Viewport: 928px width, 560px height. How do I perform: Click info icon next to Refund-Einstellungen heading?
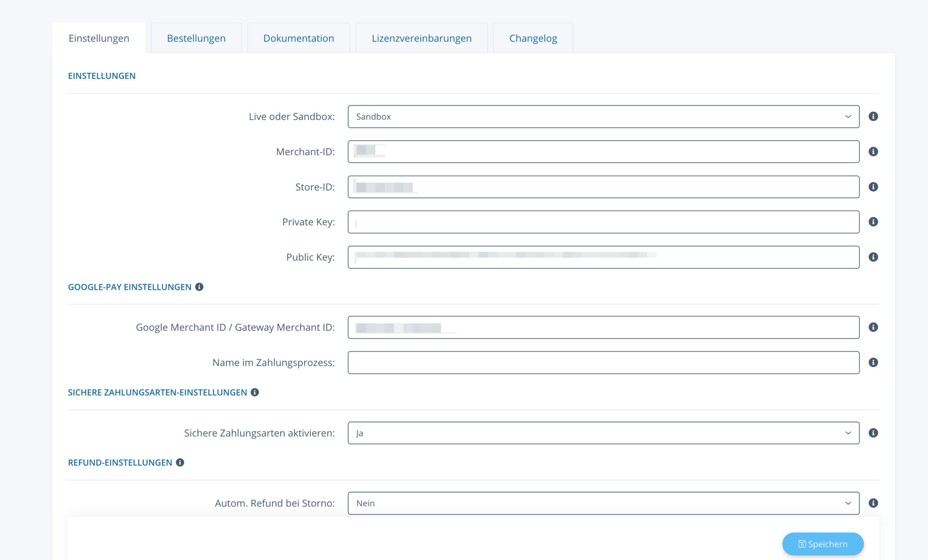pyautogui.click(x=180, y=463)
